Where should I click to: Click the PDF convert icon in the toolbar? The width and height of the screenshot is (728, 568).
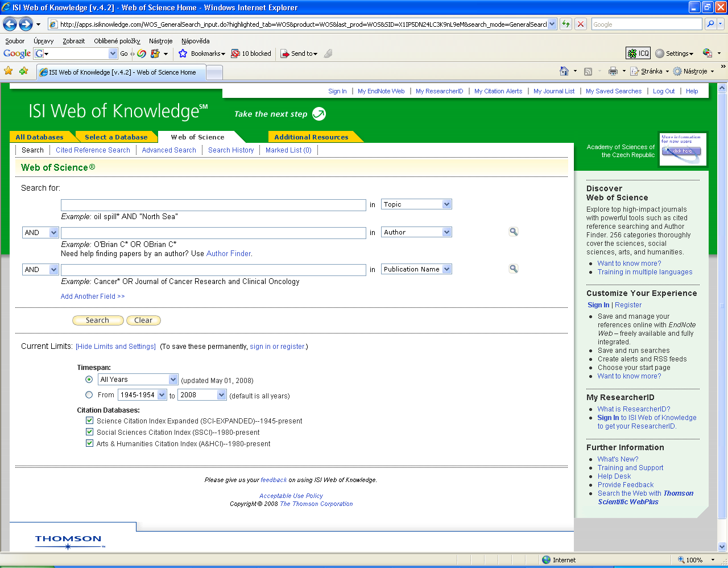pos(708,53)
